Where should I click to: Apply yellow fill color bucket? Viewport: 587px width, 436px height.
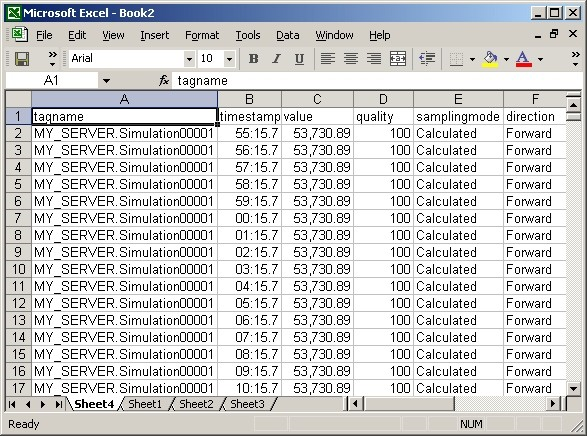click(x=490, y=59)
